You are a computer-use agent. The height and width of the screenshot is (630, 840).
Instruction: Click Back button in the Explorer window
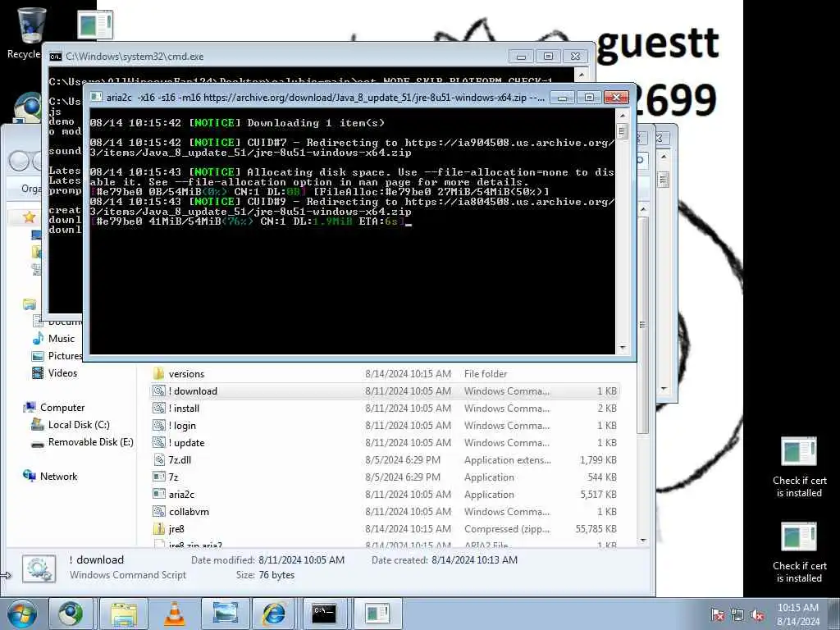click(x=18, y=161)
